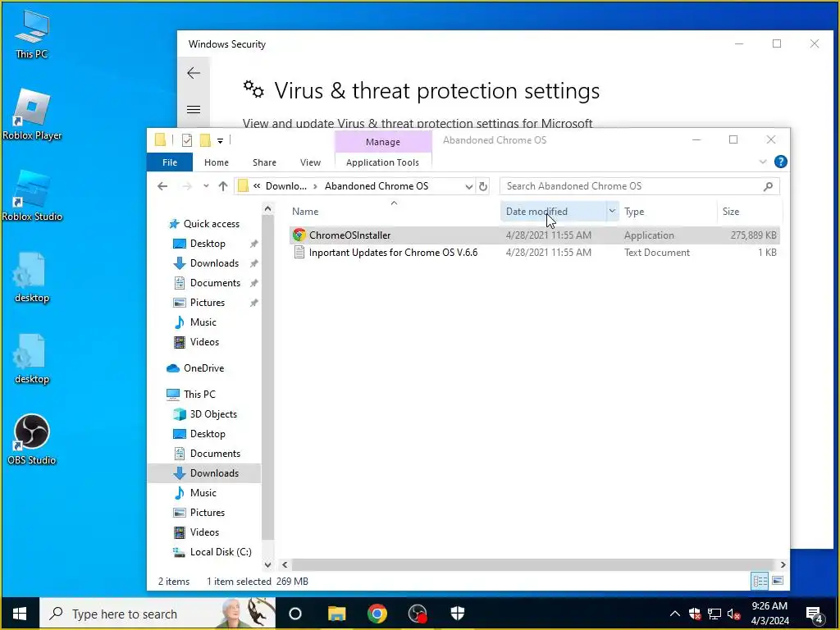Open OBS Studio from the taskbar
840x630 pixels.
click(x=418, y=614)
